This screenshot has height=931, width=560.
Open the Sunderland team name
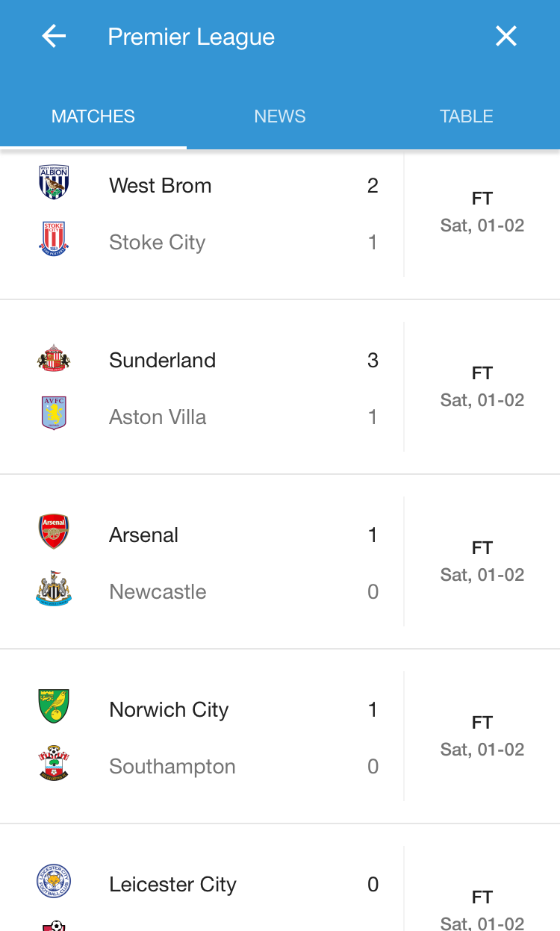pos(163,361)
